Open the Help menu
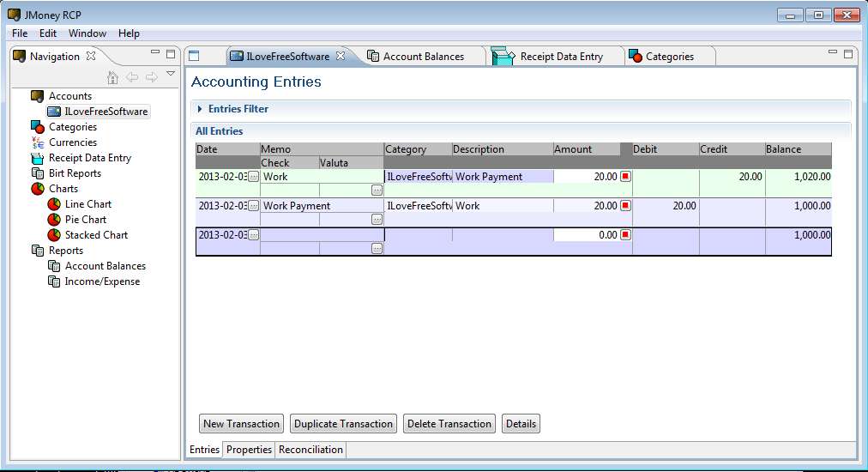Viewport: 868px width, 472px height. click(129, 33)
